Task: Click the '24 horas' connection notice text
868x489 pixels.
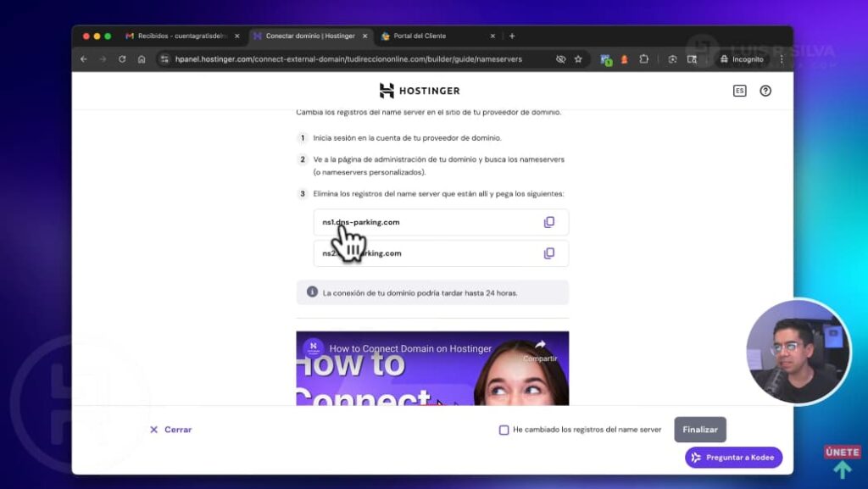Action: coord(420,293)
